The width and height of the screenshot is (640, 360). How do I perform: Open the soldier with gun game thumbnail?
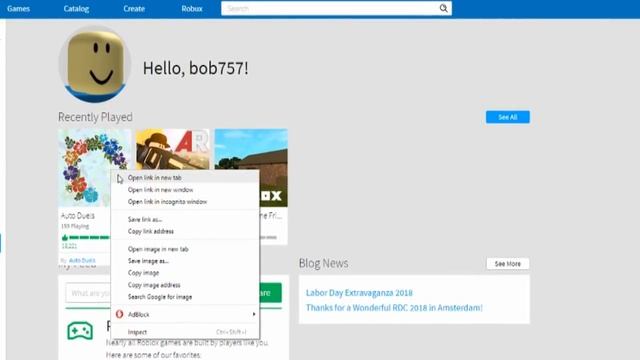click(173, 149)
